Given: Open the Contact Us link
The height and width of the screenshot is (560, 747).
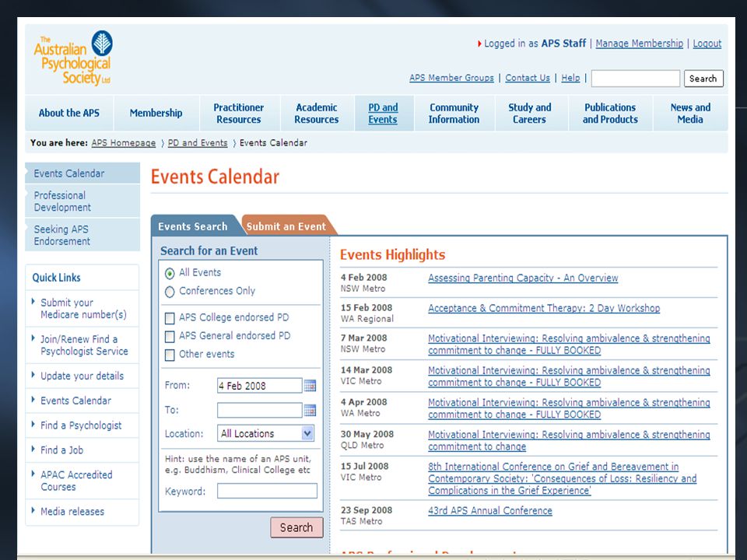Looking at the screenshot, I should 528,78.
